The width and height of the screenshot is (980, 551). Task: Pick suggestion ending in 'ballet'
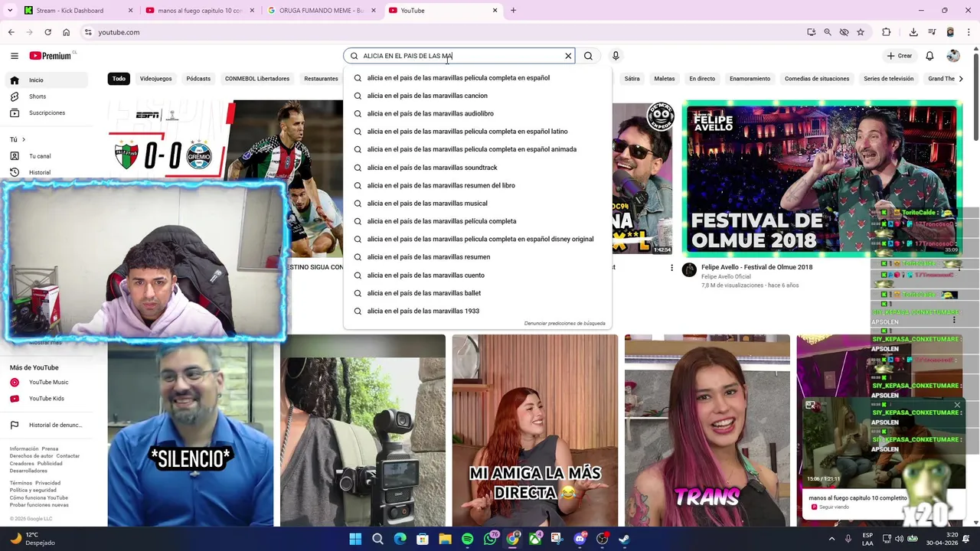click(478, 293)
